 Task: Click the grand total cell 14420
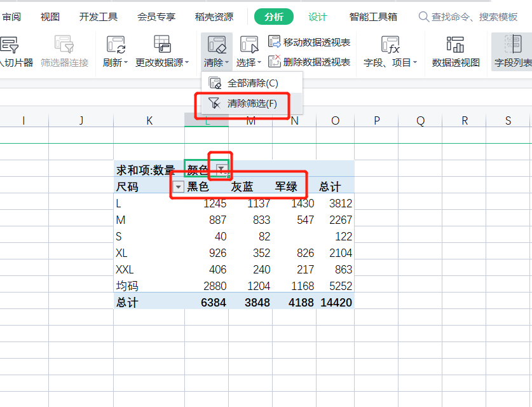pyautogui.click(x=336, y=303)
